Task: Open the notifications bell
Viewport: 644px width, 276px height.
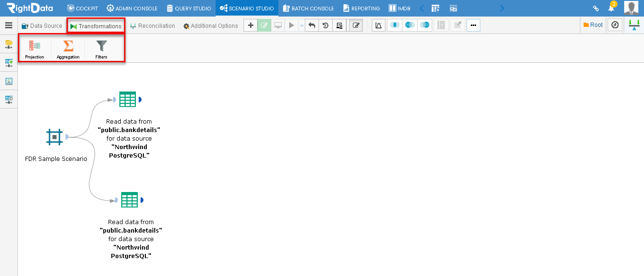Action: [x=611, y=8]
